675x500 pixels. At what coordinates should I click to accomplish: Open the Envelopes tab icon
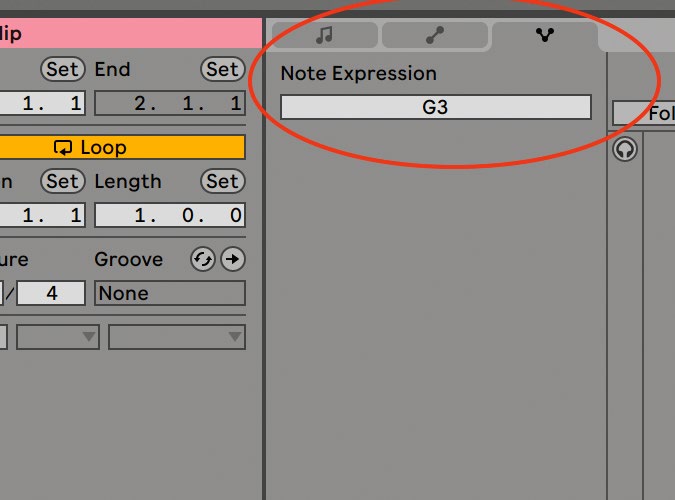coord(435,35)
